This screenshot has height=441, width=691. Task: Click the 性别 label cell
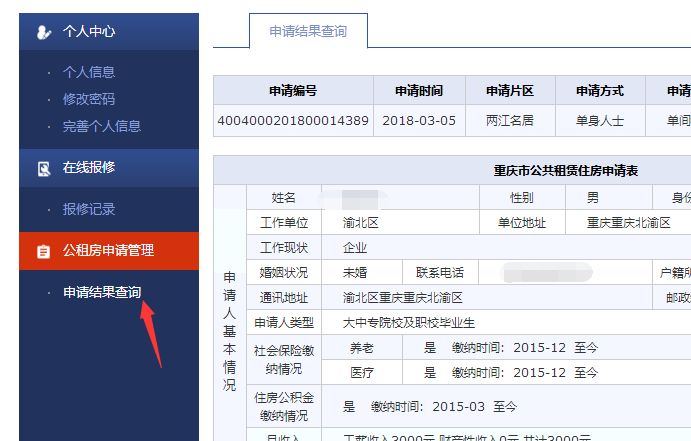pos(522,198)
